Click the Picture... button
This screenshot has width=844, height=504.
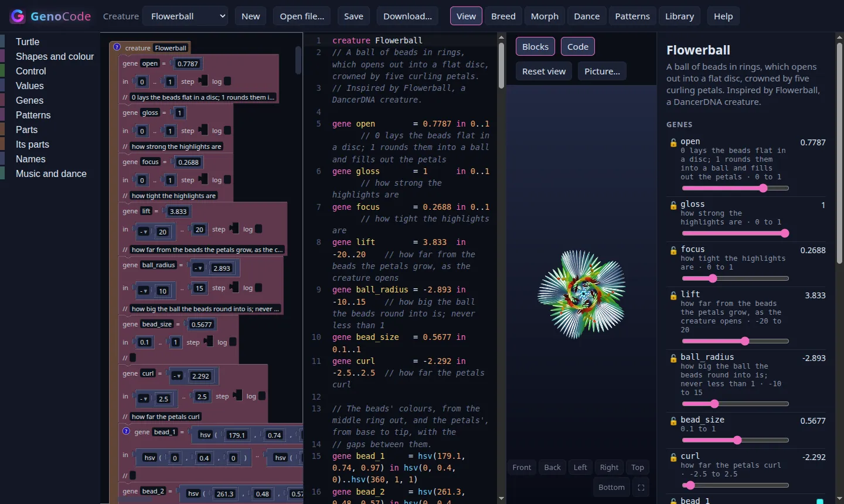click(x=602, y=71)
